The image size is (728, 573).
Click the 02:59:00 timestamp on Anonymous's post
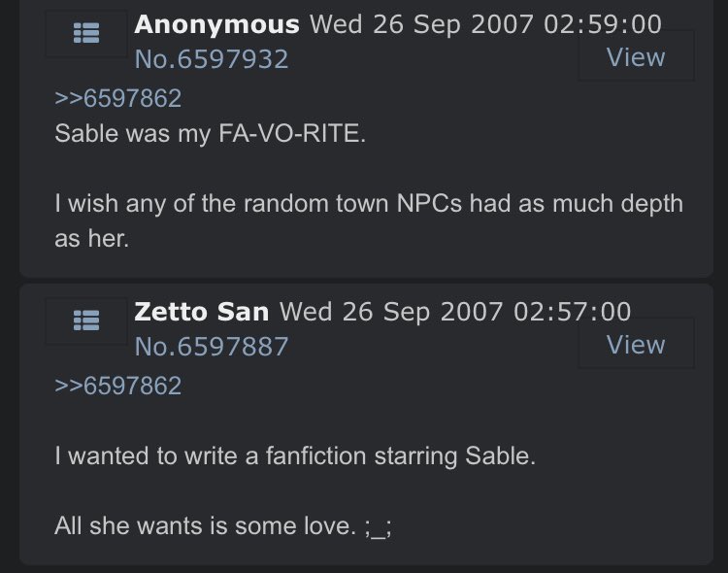tap(602, 24)
